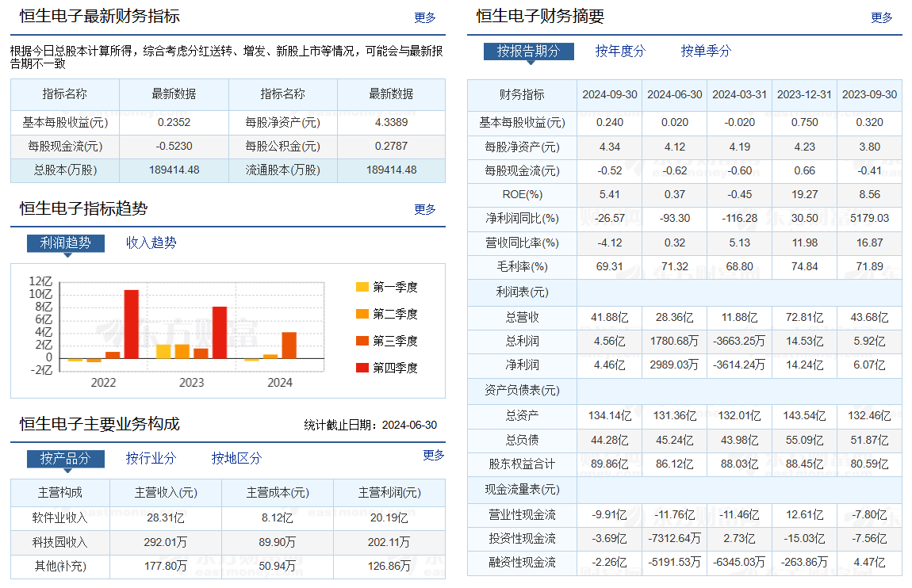Click the 第三季度 legend color swatch

362,341
